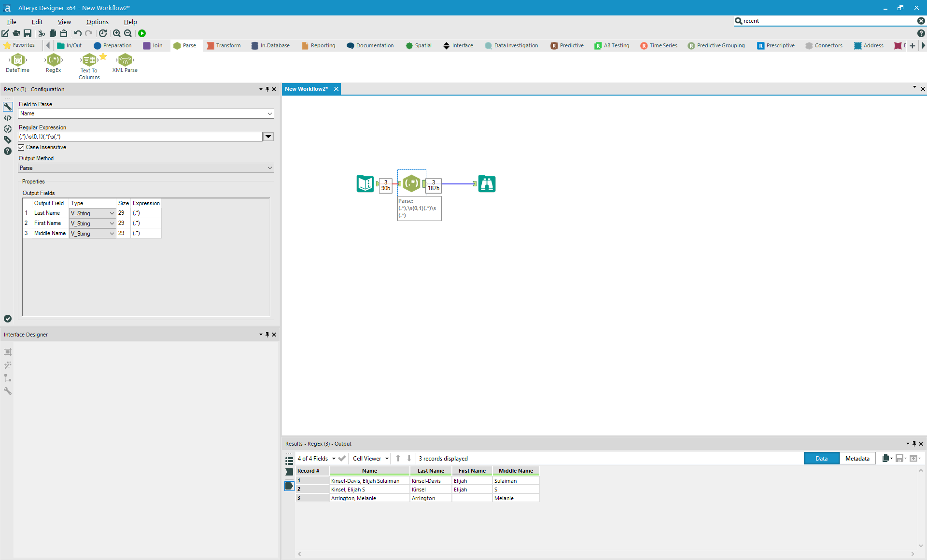This screenshot has width=927, height=560.
Task: Click the Text Input tool node on the canvas
Action: [365, 184]
